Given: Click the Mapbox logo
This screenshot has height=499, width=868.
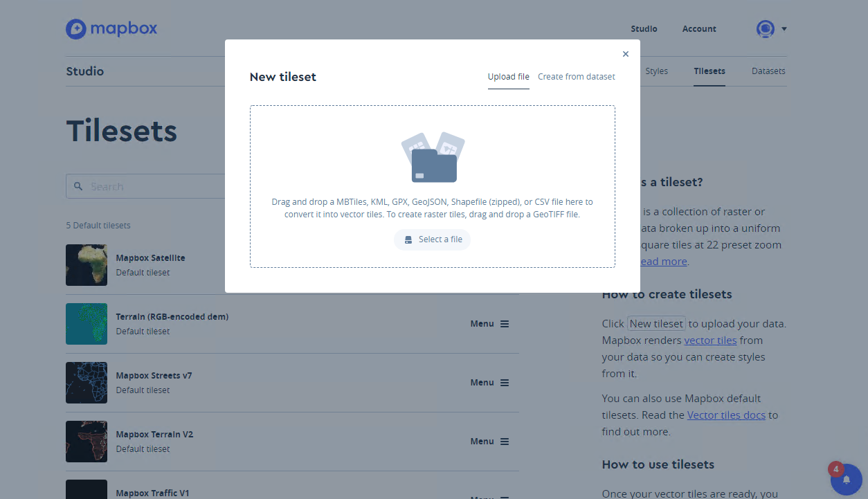Looking at the screenshot, I should (x=111, y=29).
